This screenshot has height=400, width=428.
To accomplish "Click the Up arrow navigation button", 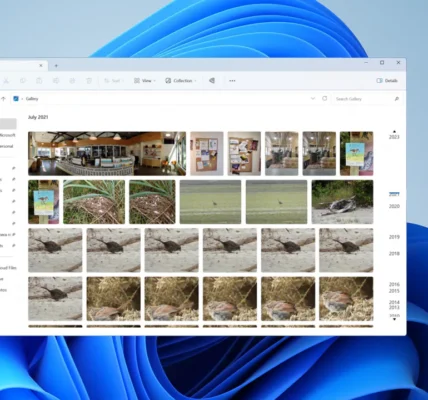I will pos(3,99).
